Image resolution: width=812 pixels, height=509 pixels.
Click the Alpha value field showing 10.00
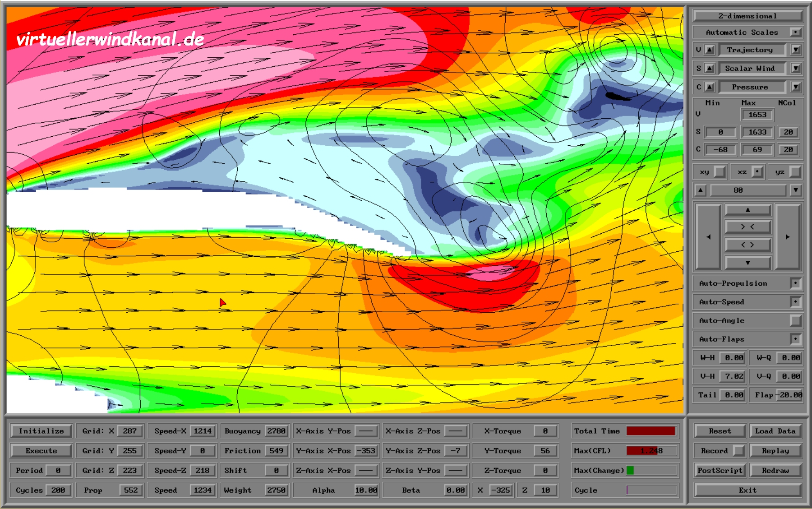(366, 490)
